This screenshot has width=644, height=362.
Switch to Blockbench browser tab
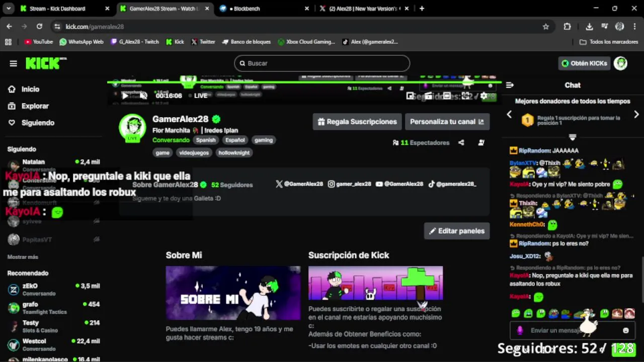coord(265,9)
